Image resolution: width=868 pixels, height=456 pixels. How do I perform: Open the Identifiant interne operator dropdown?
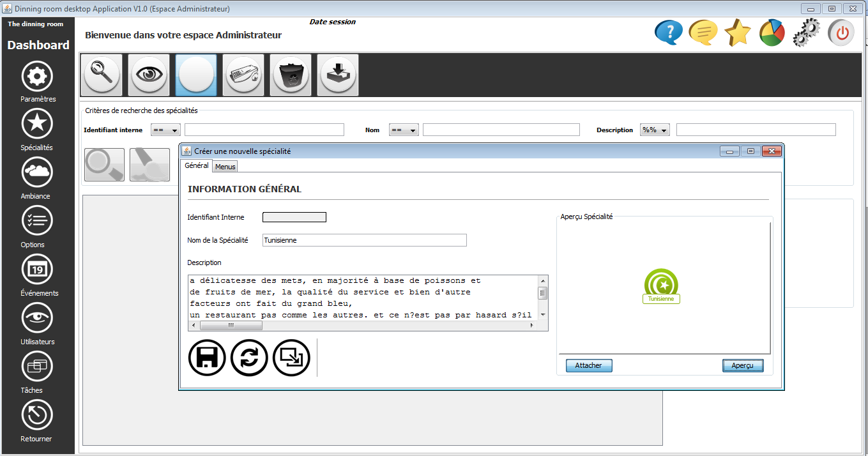point(165,130)
